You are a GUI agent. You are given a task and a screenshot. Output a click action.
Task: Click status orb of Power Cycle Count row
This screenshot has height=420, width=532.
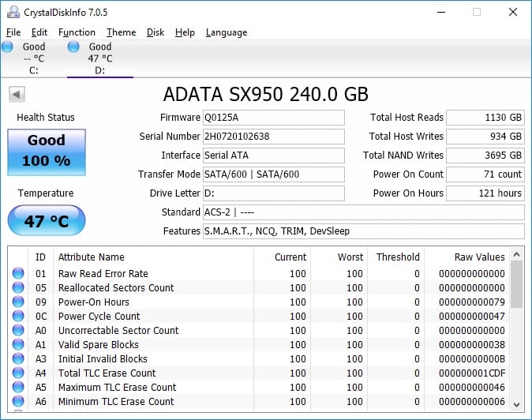point(18,316)
